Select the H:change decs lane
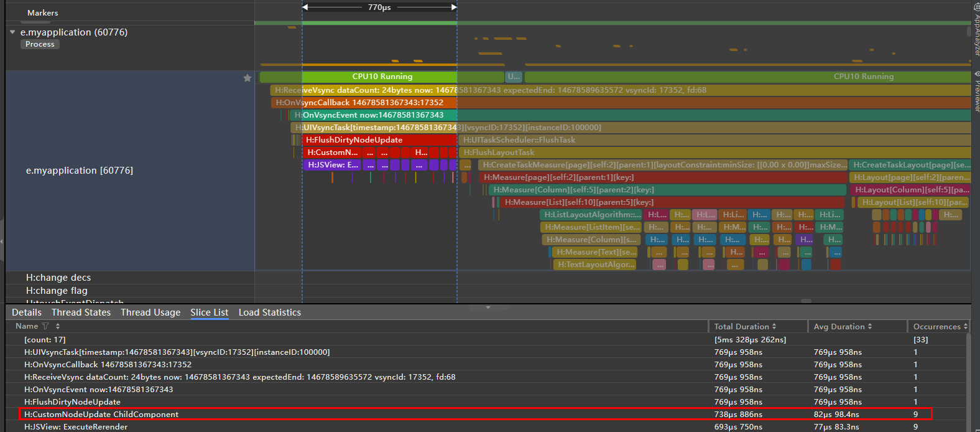980x432 pixels. click(x=58, y=278)
